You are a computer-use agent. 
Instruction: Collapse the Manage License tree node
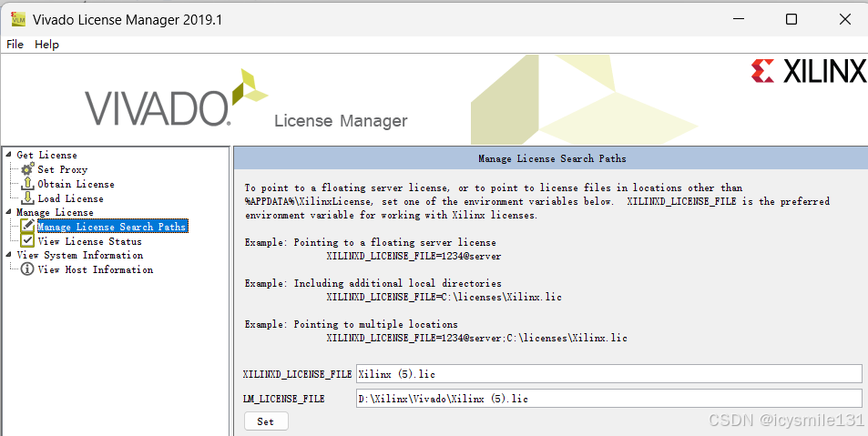[x=8, y=212]
